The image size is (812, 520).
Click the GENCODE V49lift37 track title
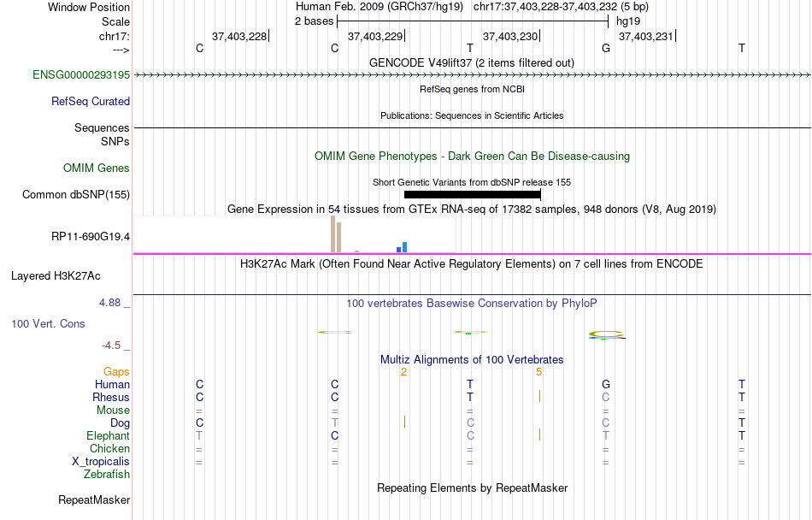coord(471,62)
